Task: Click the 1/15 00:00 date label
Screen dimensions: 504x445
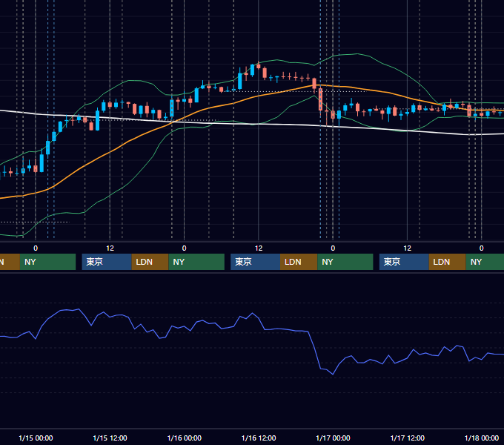Action: tap(36, 438)
